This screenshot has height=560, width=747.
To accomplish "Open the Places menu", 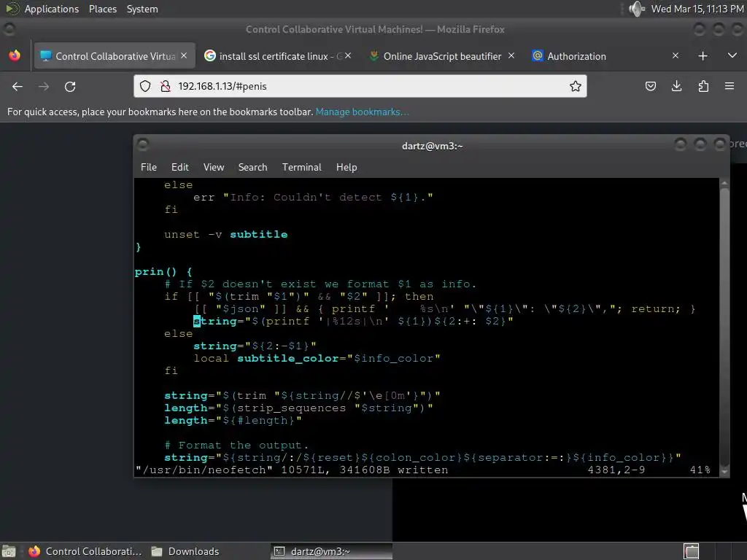I will click(103, 9).
